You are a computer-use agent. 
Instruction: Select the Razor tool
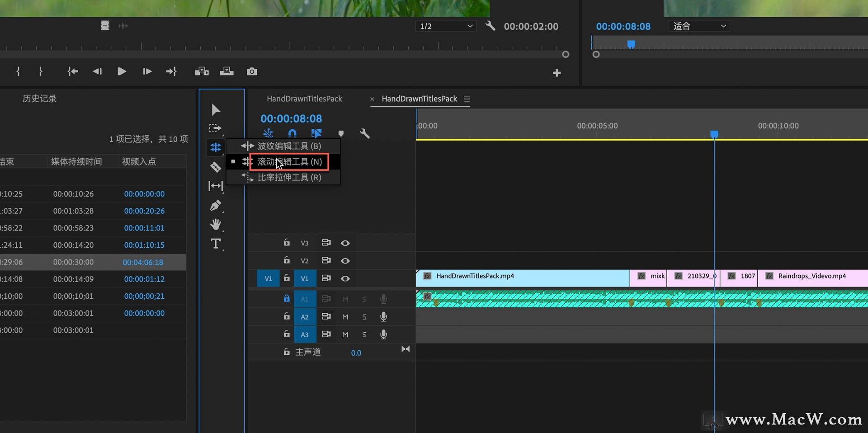pos(216,167)
